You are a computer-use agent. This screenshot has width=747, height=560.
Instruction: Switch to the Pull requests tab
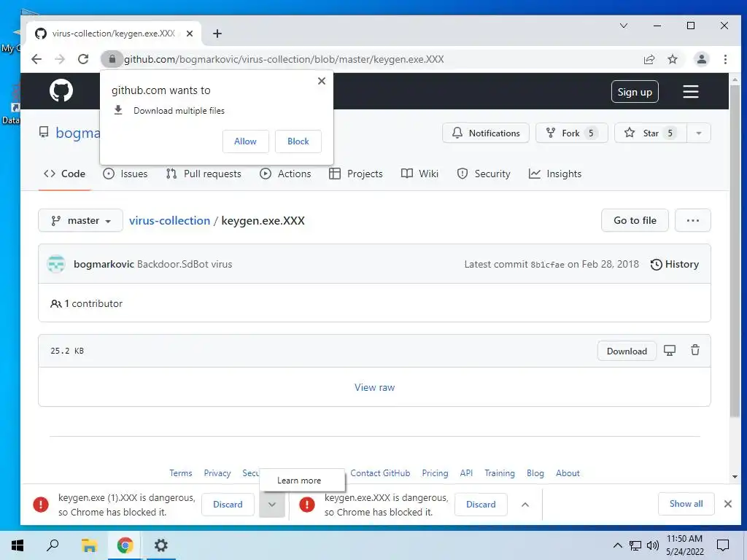point(204,174)
